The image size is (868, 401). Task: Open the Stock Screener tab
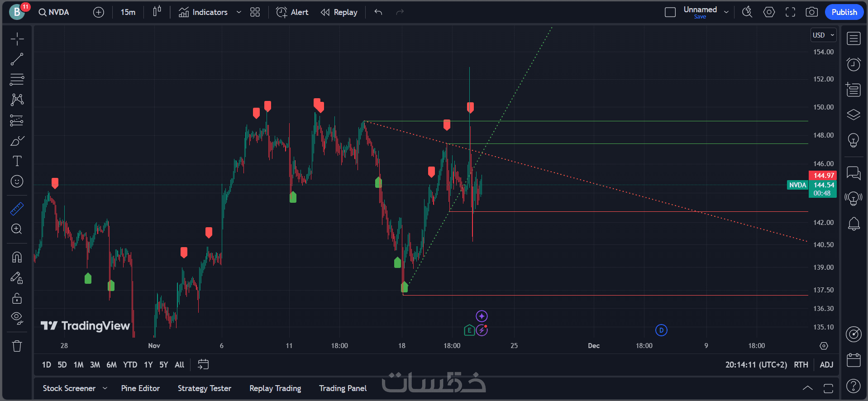click(x=69, y=388)
